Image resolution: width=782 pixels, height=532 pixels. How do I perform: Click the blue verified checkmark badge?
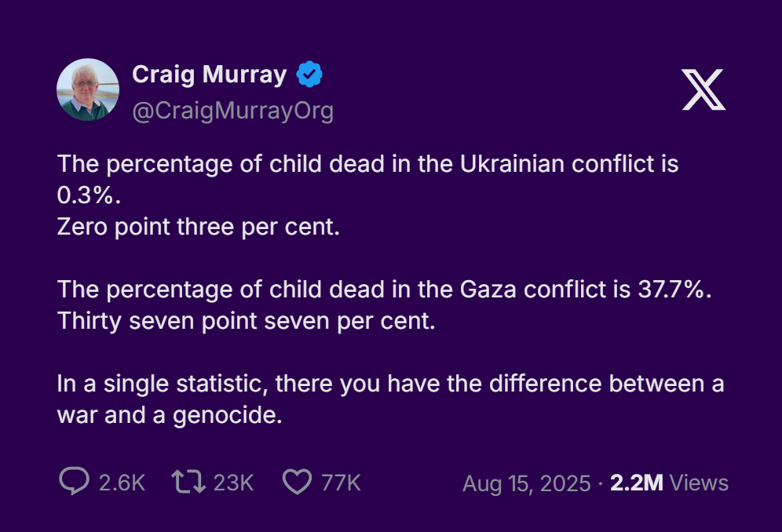pyautogui.click(x=309, y=75)
